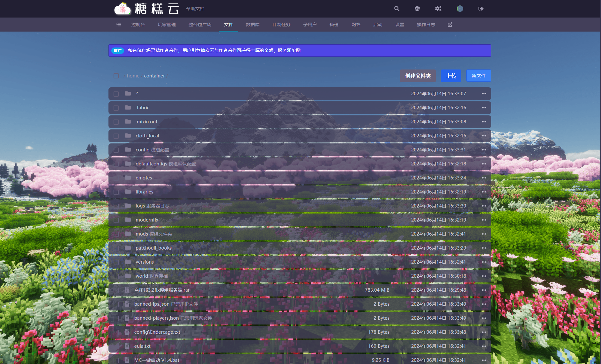The height and width of the screenshot is (364, 601).
Task: Open more options for logs folder
Action: (484, 206)
